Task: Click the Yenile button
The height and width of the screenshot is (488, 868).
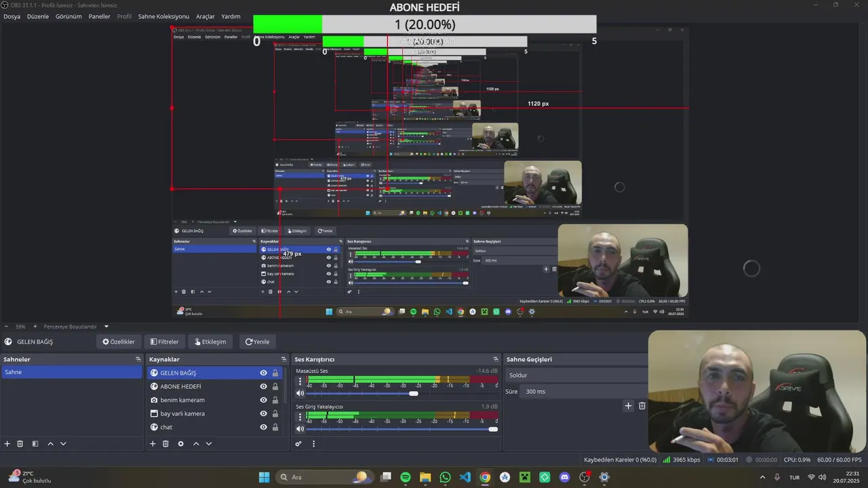Action: [258, 342]
